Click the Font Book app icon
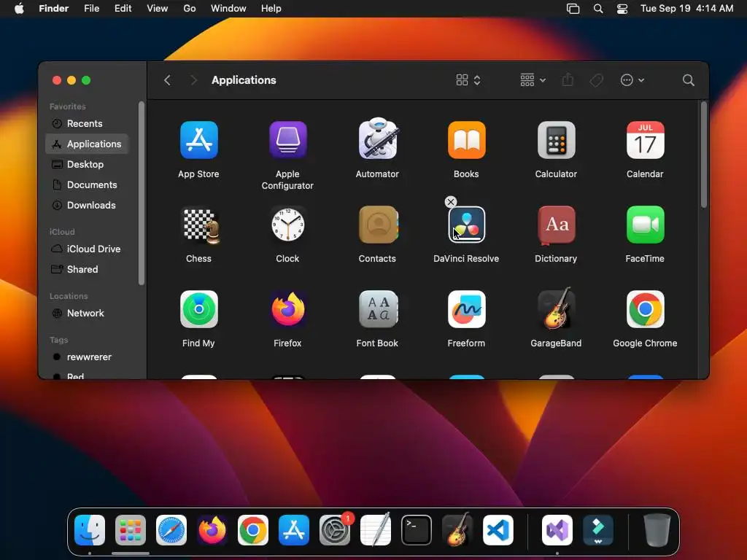 tap(379, 309)
